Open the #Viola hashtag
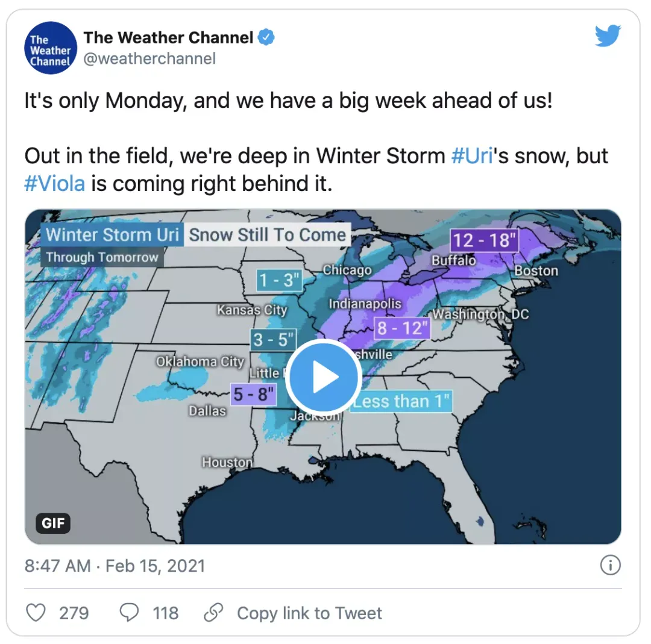 point(55,183)
